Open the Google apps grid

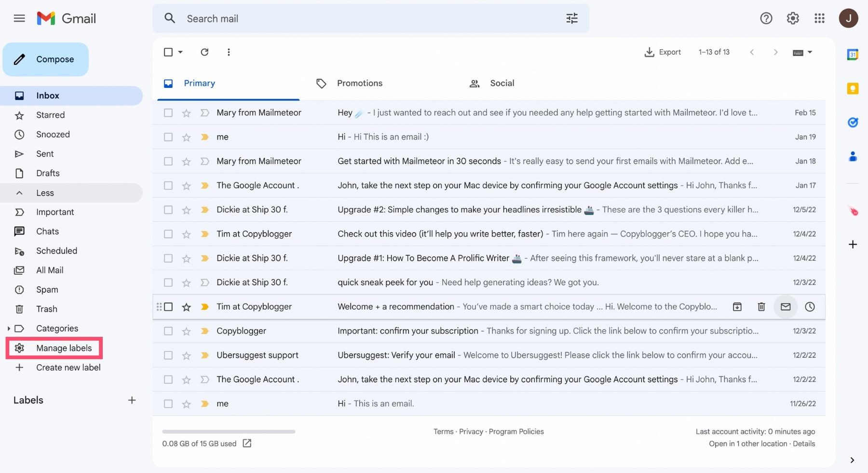click(819, 18)
